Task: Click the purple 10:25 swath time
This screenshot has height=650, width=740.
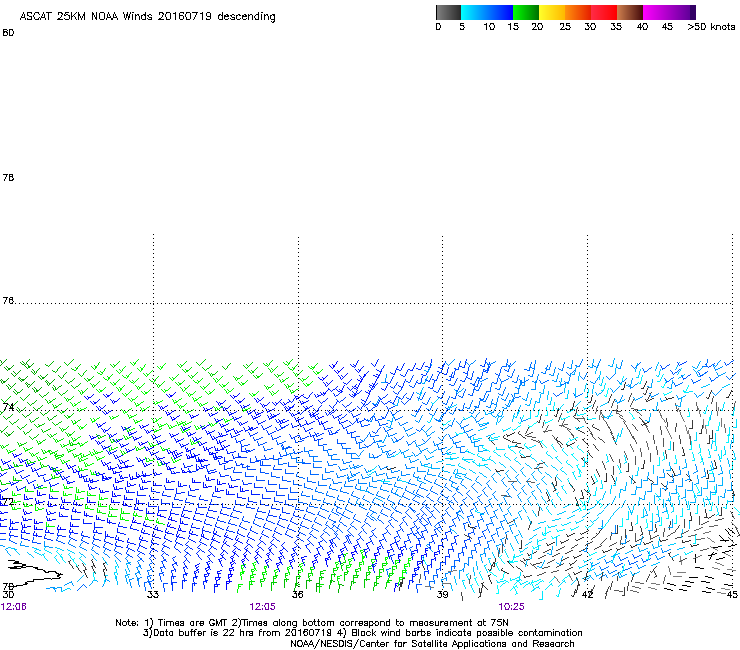Action: point(512,607)
